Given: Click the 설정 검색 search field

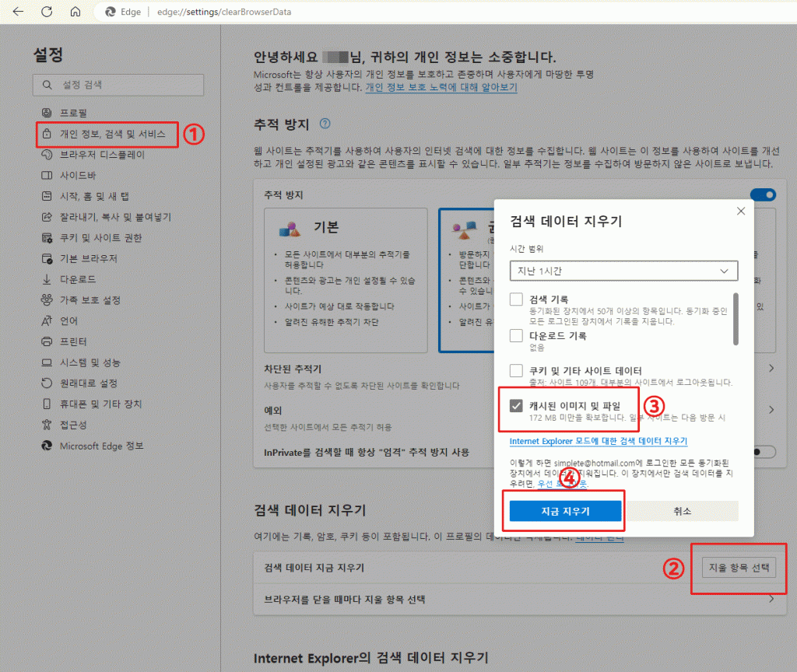Looking at the screenshot, I should click(118, 85).
